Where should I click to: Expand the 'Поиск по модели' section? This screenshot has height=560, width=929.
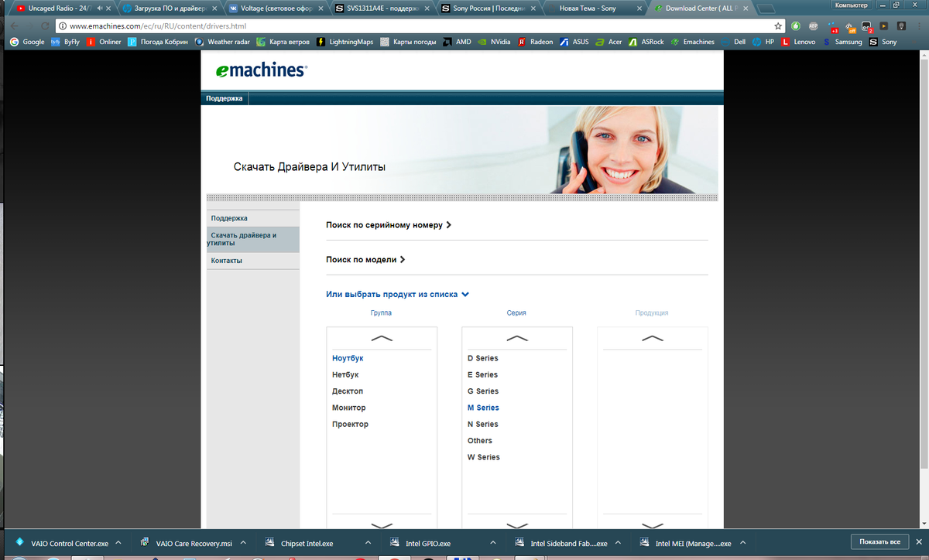click(365, 260)
